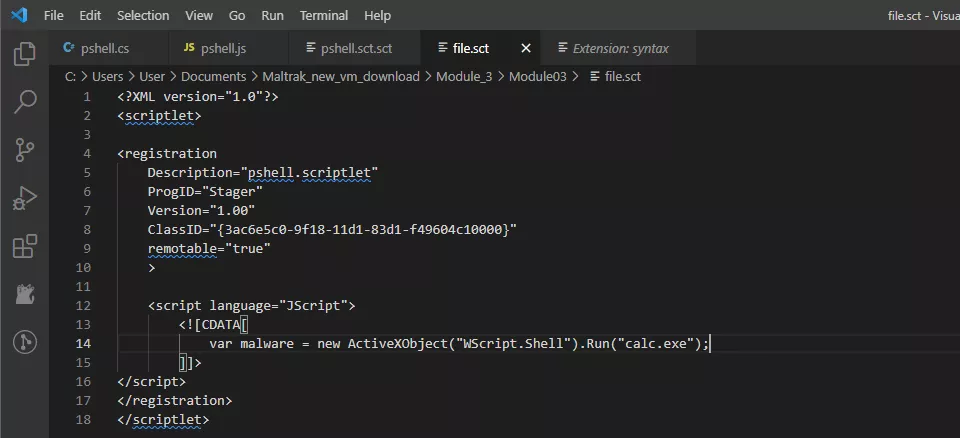Open the Run menu
This screenshot has height=438, width=960.
coord(272,16)
